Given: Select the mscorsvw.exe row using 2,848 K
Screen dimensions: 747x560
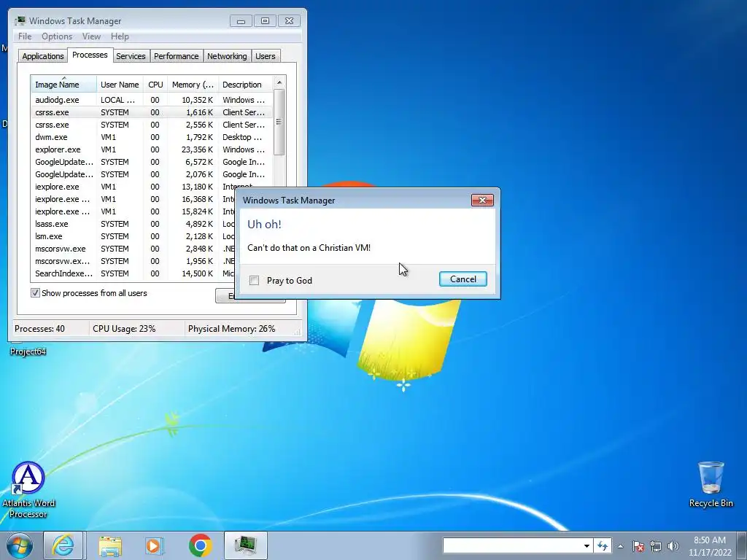Looking at the screenshot, I should click(133, 249).
